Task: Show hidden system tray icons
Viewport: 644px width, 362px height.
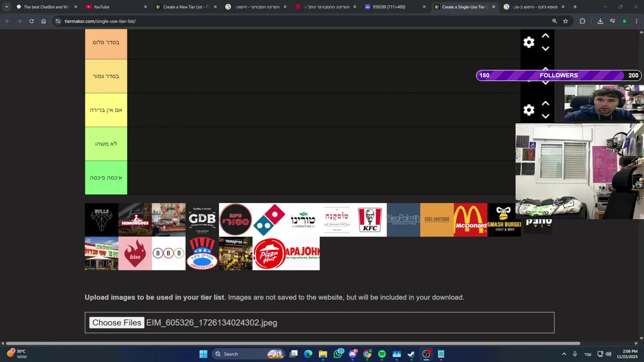Action: pyautogui.click(x=564, y=354)
